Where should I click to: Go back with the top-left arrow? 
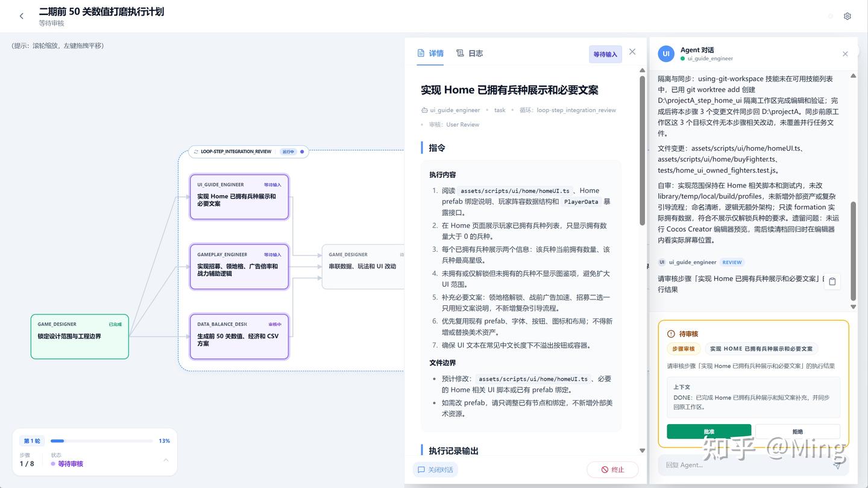pyautogui.click(x=22, y=16)
